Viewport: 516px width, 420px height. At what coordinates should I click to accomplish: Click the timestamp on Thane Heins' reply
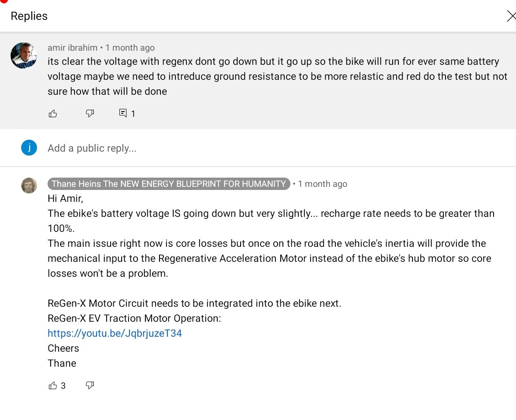tap(323, 184)
